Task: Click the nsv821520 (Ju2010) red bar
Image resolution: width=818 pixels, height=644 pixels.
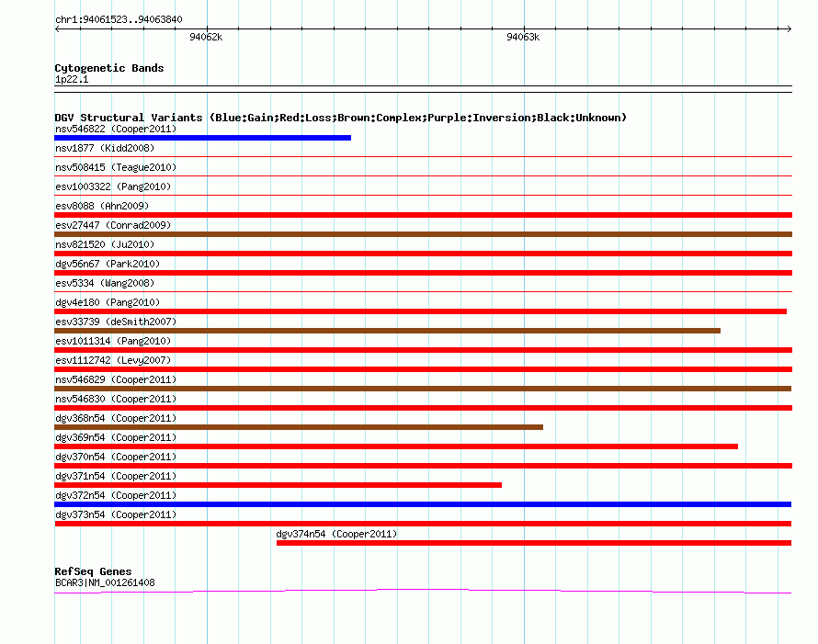Action: point(423,254)
